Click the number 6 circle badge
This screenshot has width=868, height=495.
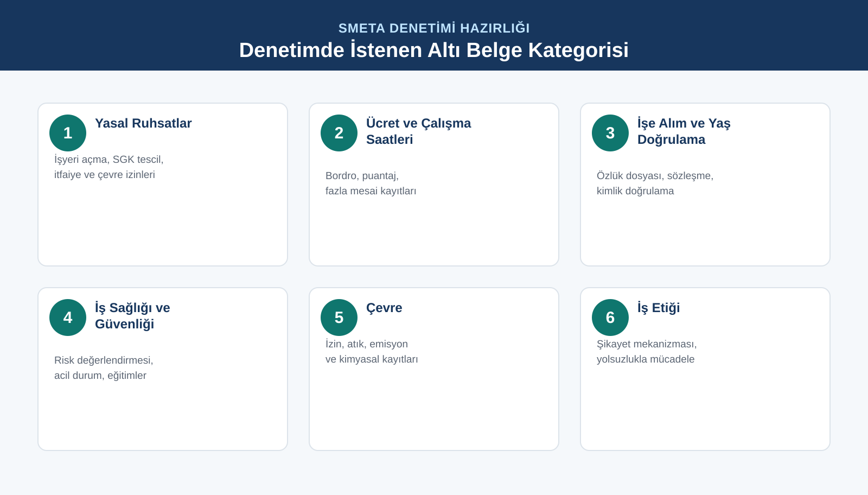click(610, 318)
